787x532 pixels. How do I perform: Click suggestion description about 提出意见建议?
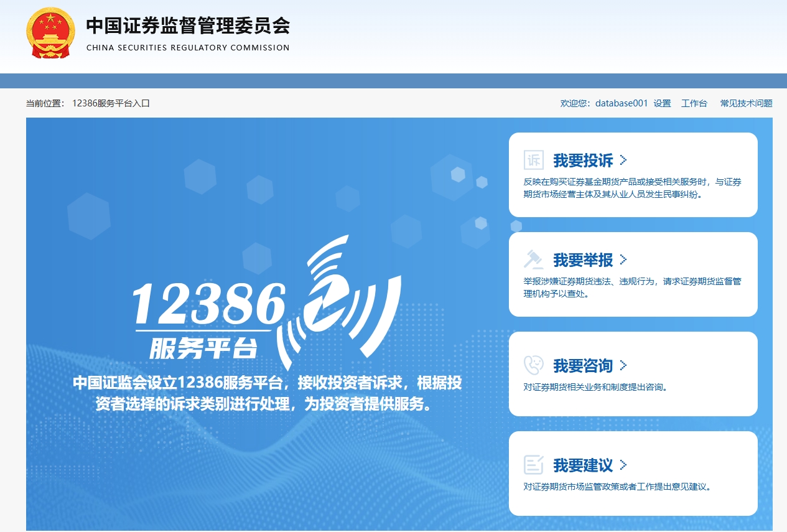tap(617, 487)
